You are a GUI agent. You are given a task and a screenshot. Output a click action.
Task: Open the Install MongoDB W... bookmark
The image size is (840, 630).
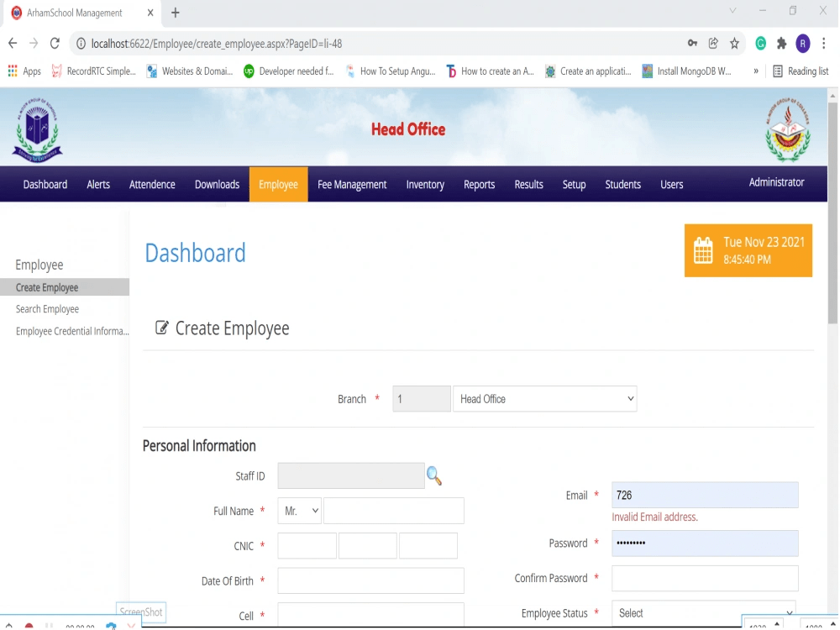pyautogui.click(x=687, y=71)
